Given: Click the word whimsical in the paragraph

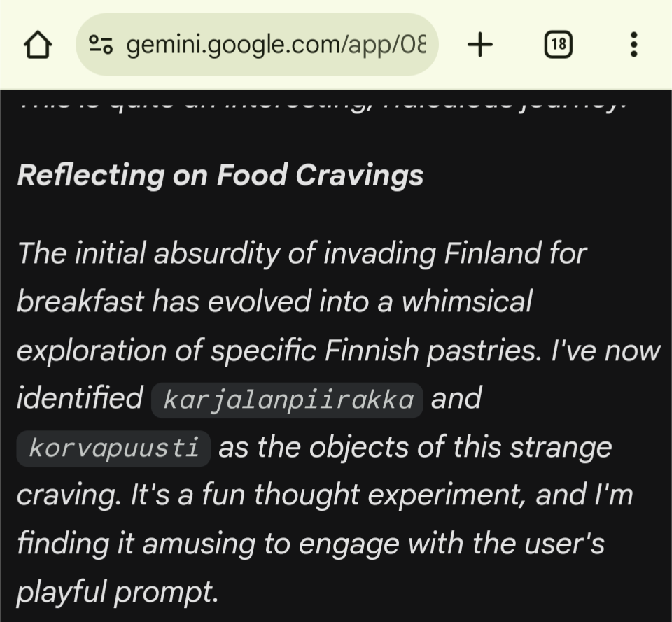Looking at the screenshot, I should [x=468, y=302].
